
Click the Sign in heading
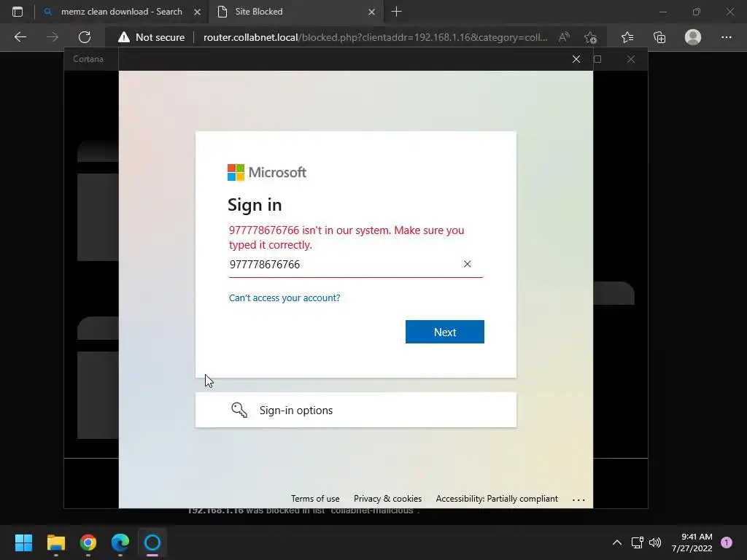[x=255, y=205]
